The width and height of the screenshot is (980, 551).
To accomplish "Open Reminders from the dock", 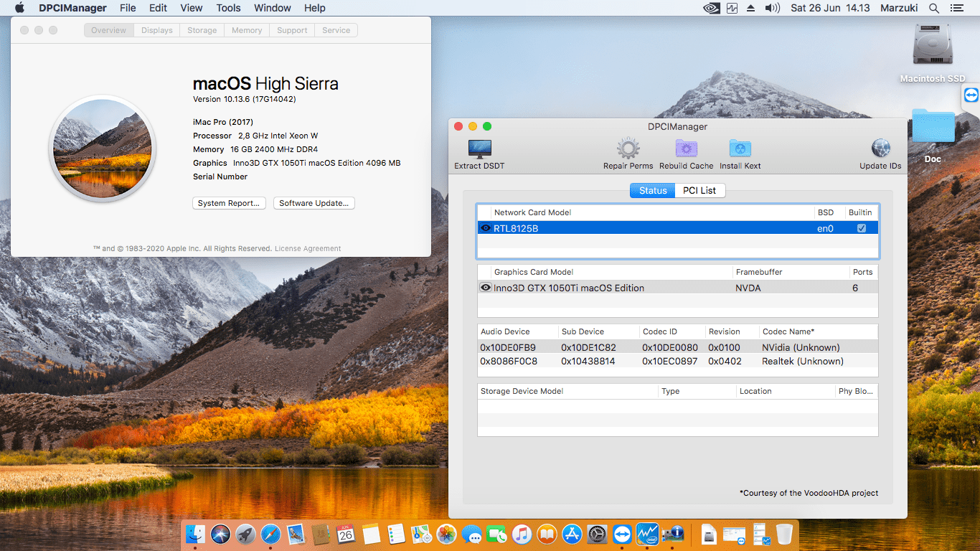I will pos(396,534).
